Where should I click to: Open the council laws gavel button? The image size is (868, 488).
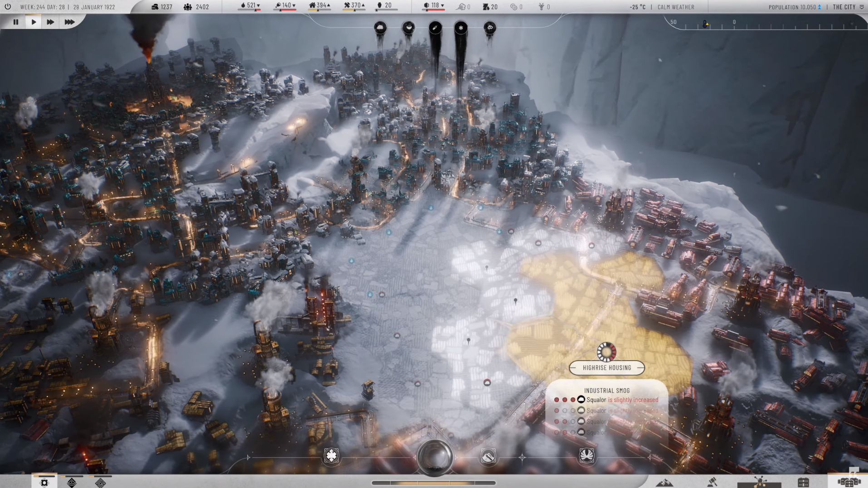point(712,482)
